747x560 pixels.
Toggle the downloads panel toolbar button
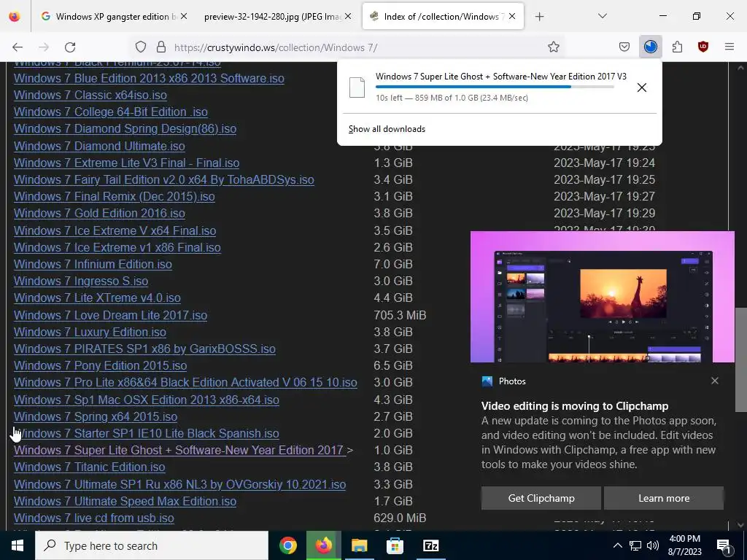pyautogui.click(x=650, y=47)
